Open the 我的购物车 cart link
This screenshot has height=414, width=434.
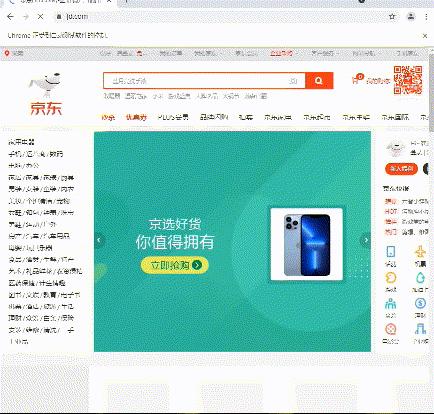(x=378, y=81)
